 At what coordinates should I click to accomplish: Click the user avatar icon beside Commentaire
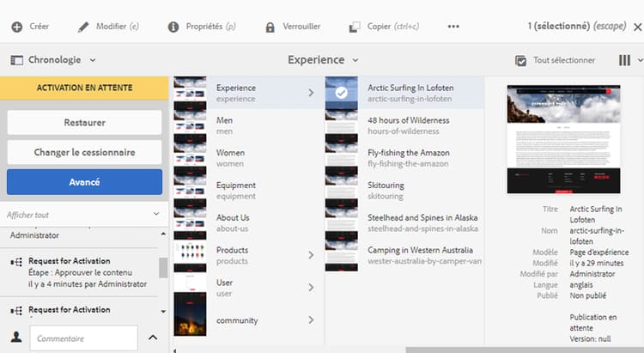(16, 337)
